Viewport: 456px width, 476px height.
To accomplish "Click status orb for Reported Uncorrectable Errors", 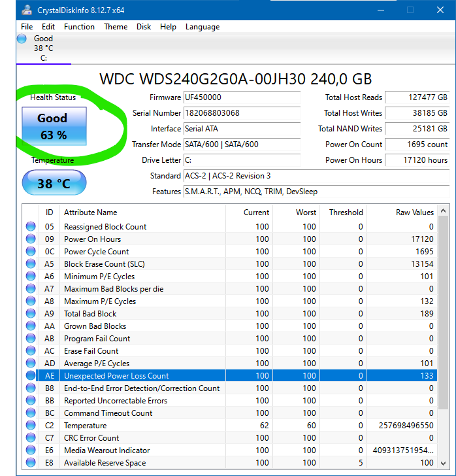I will (x=31, y=400).
